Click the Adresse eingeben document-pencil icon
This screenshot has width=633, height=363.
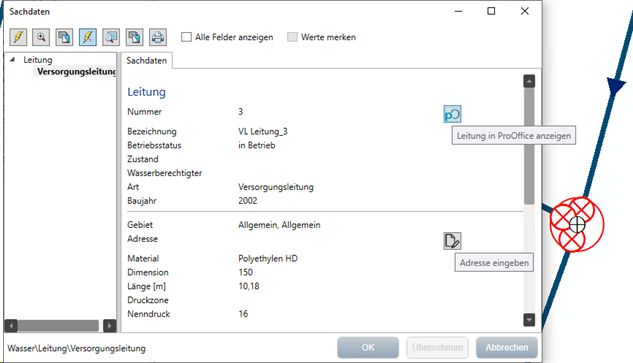(452, 241)
